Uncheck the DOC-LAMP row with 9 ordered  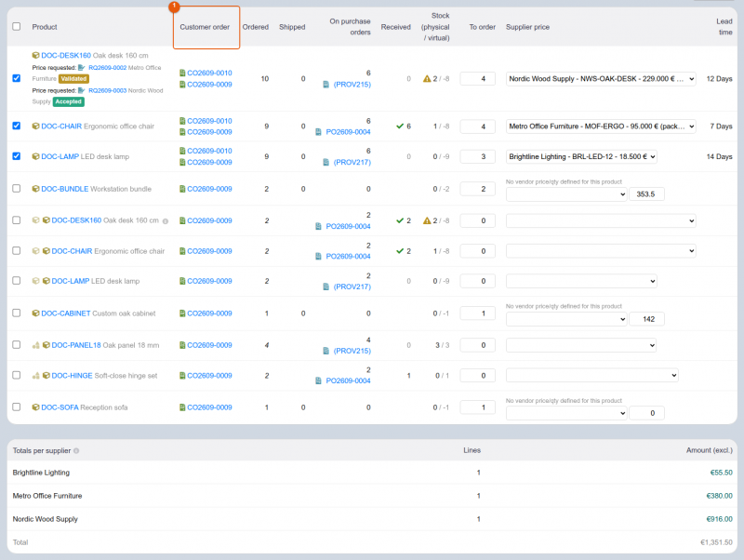(x=17, y=156)
